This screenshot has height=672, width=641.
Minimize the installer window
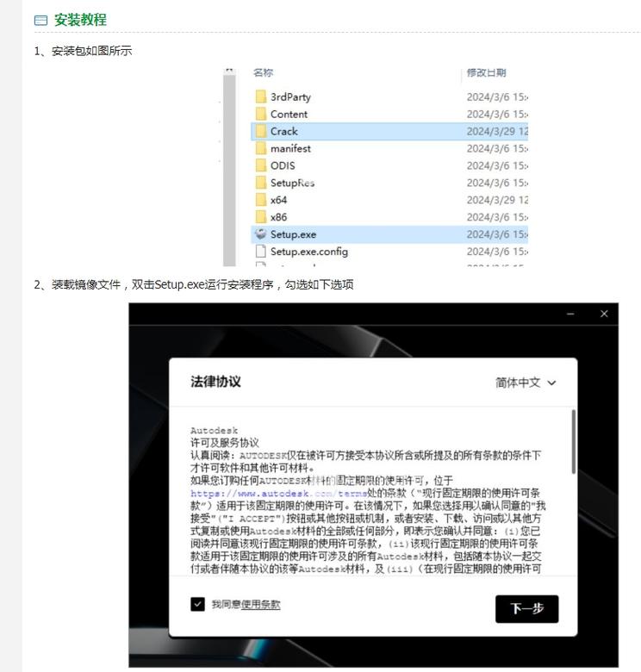coord(570,314)
